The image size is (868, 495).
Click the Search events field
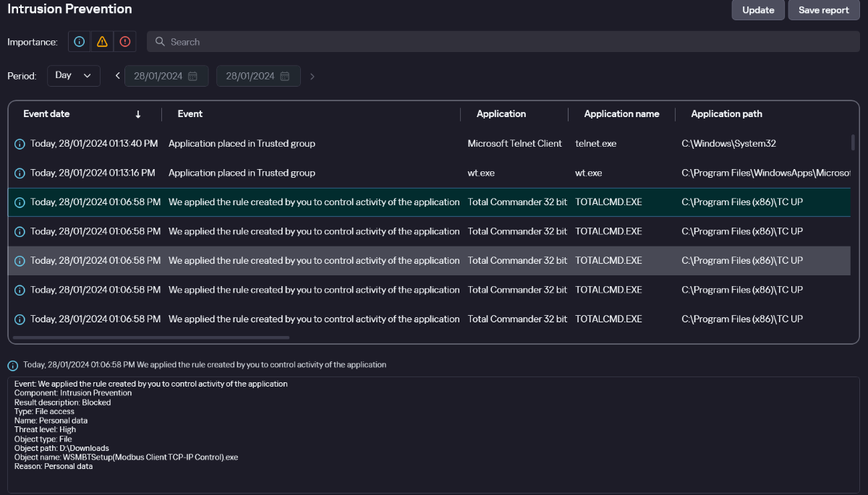(x=503, y=42)
